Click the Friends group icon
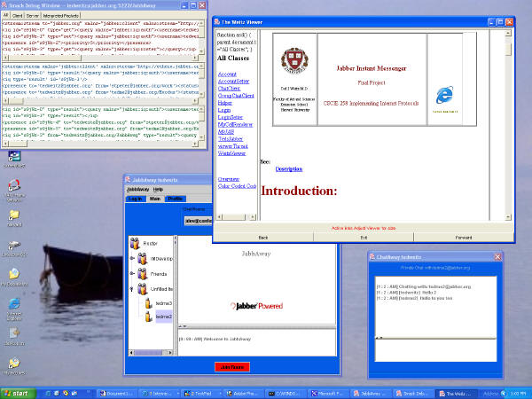The height and width of the screenshot is (399, 532). pyautogui.click(x=141, y=273)
